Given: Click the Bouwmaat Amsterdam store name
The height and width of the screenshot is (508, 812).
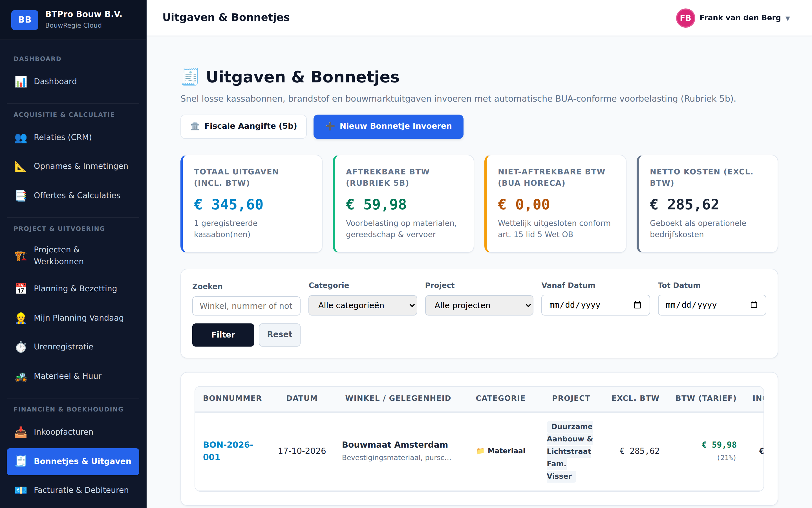Looking at the screenshot, I should 395,445.
